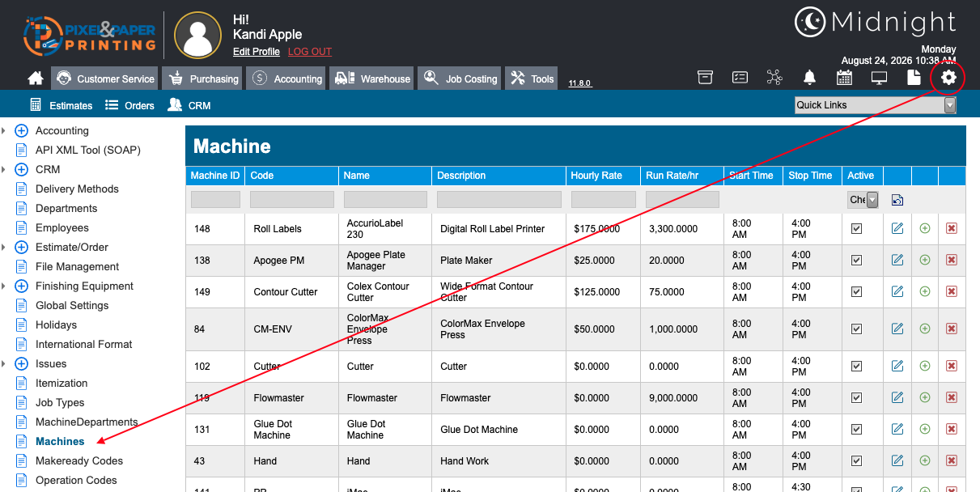Screen dimensions: 980x492
Task: Open the Active filter dropdown
Action: point(863,200)
